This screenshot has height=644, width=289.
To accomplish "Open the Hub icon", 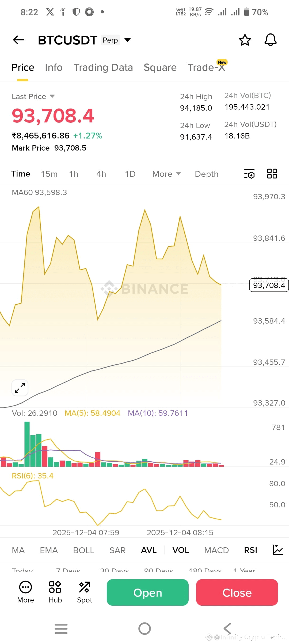I will [x=55, y=592].
